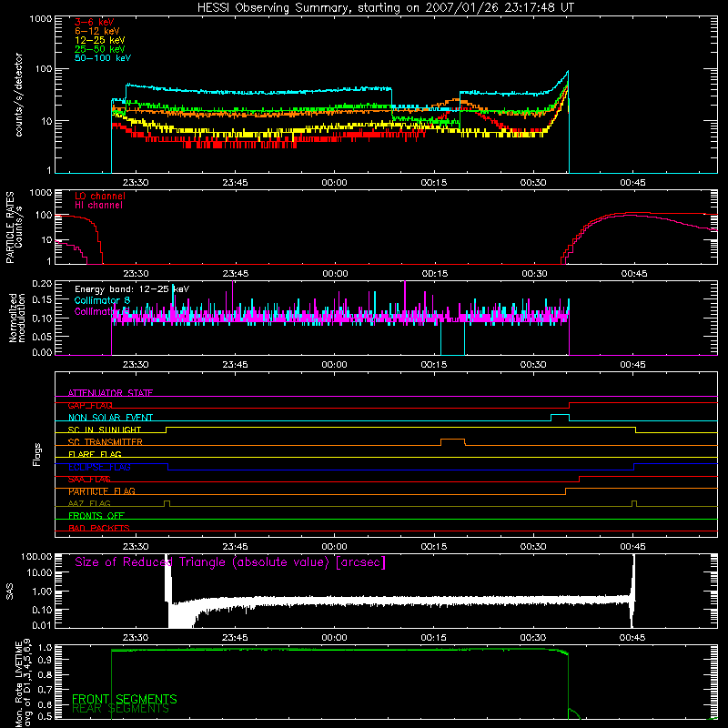Click the HI channel legend label

[x=98, y=206]
